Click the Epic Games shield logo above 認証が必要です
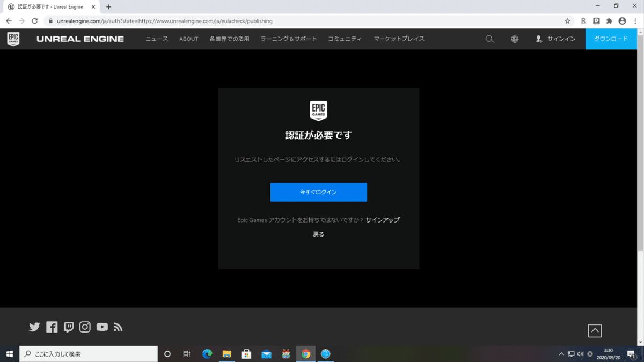This screenshot has height=362, width=644. click(318, 110)
